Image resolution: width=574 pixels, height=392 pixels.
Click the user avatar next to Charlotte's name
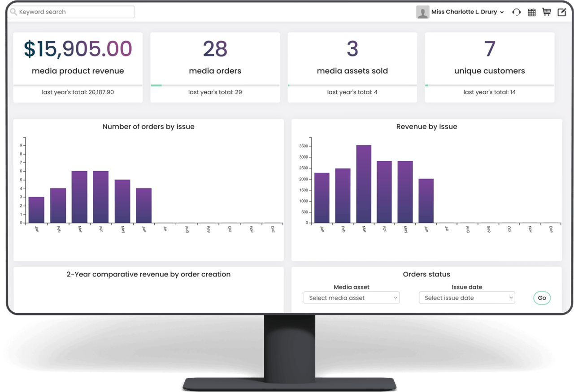click(x=422, y=12)
